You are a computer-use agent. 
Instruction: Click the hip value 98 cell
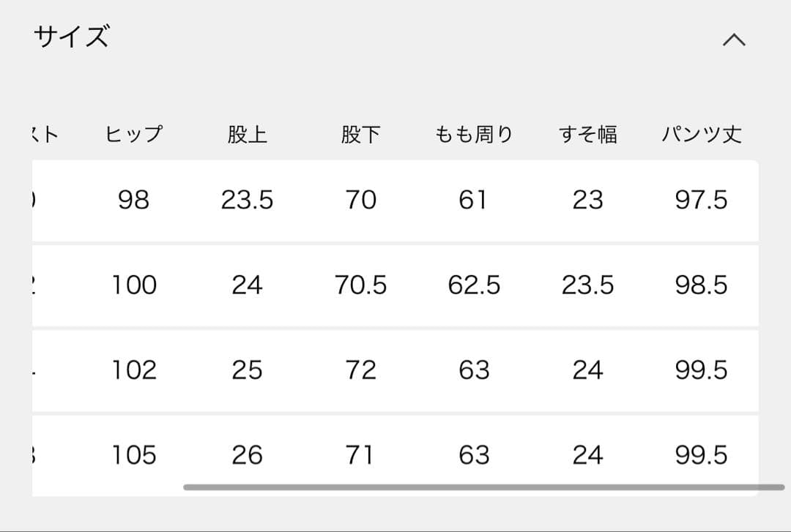click(134, 200)
